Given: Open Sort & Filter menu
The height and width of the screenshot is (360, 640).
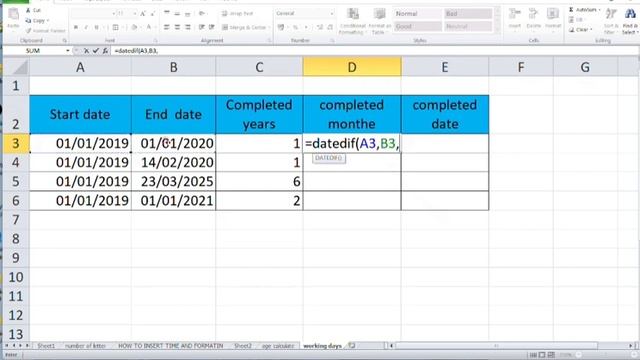Looking at the screenshot, I should (611, 20).
